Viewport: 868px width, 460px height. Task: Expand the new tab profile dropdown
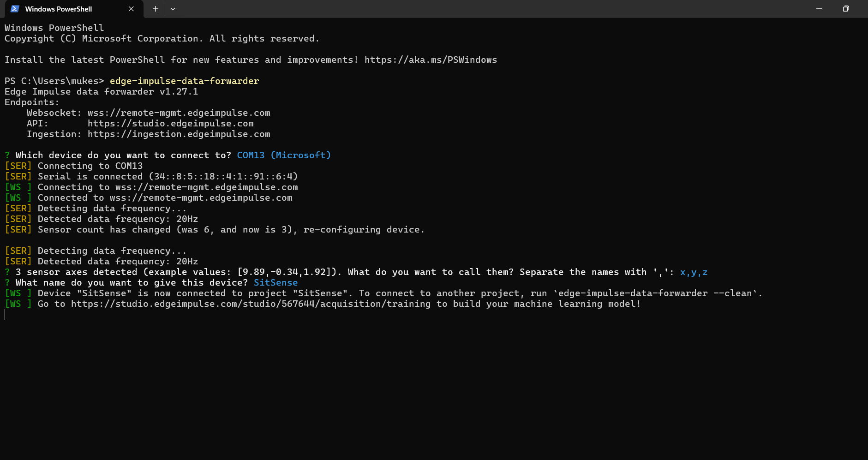(x=173, y=9)
